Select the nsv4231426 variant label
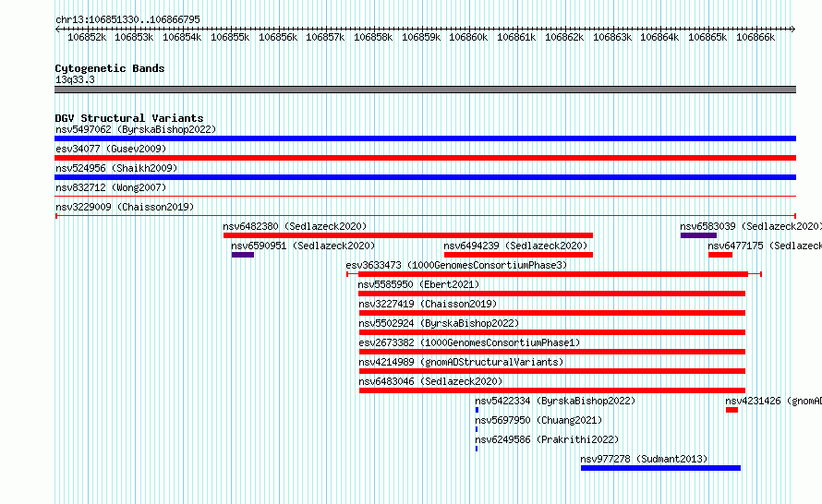Screen dimensions: 822x504 (774, 401)
